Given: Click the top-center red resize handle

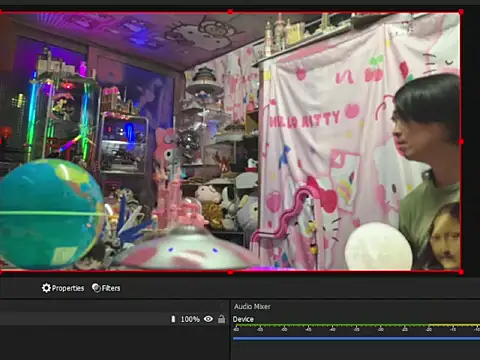Looking at the screenshot, I should pos(230,12).
